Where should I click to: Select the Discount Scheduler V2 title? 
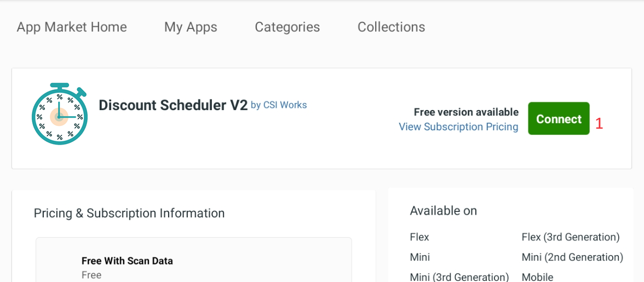point(173,106)
